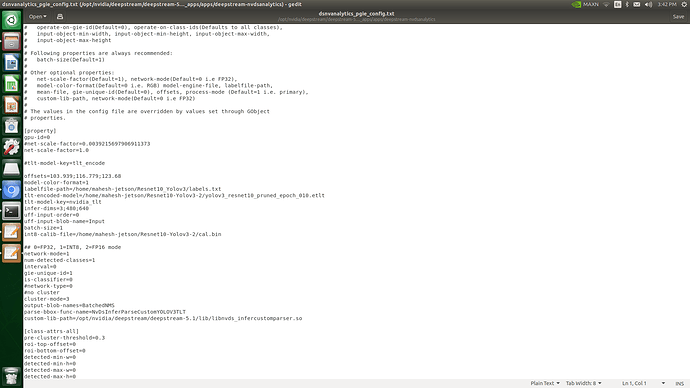Image resolution: width=690 pixels, height=388 pixels.
Task: Click the labelfile-path labels.txt line
Action: tap(123, 189)
